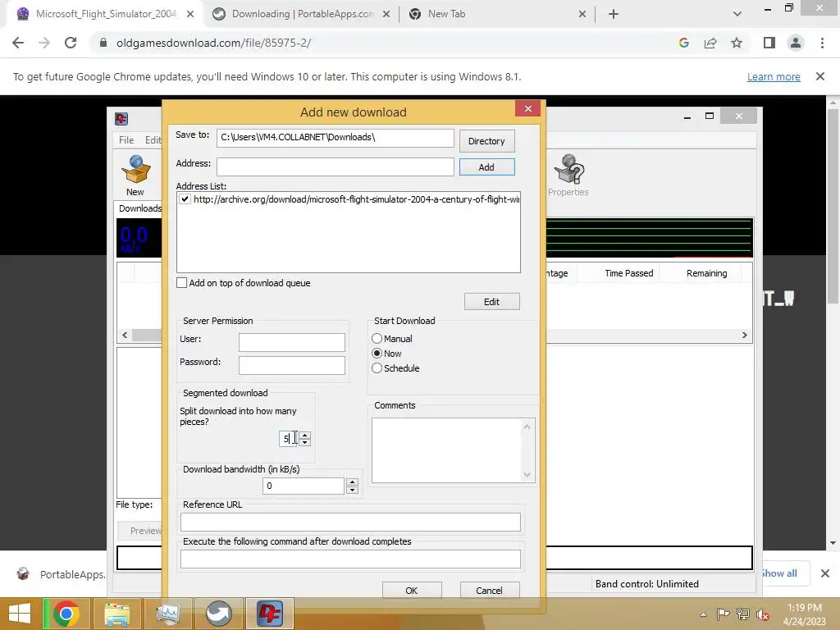This screenshot has width=840, height=630.
Task: Click the download manager's title bar app icon
Action: (x=121, y=118)
